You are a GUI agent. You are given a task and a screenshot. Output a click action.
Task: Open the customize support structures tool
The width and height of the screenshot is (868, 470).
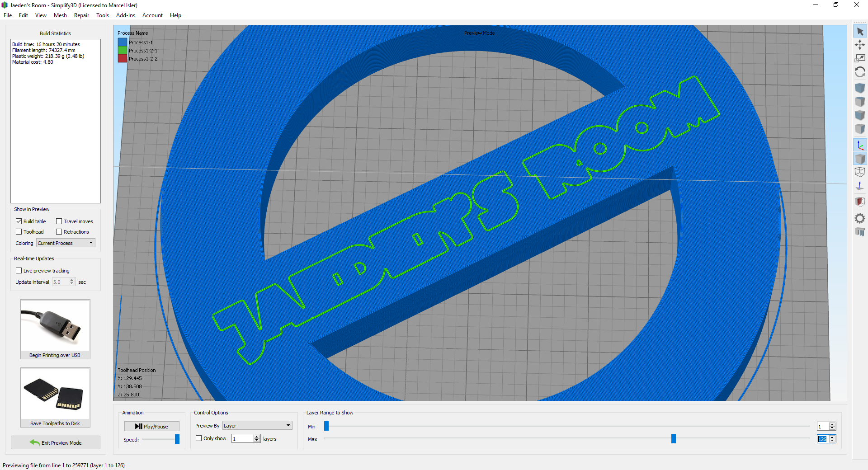tap(860, 232)
